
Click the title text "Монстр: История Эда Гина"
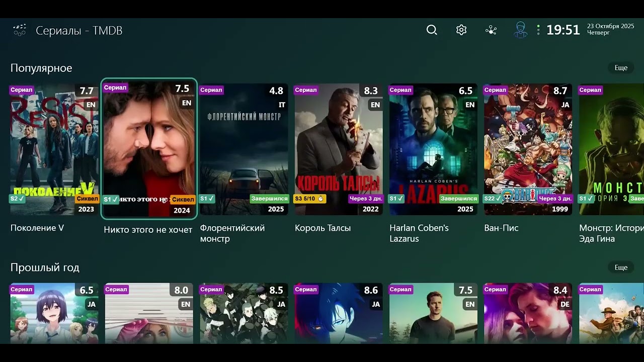(611, 233)
